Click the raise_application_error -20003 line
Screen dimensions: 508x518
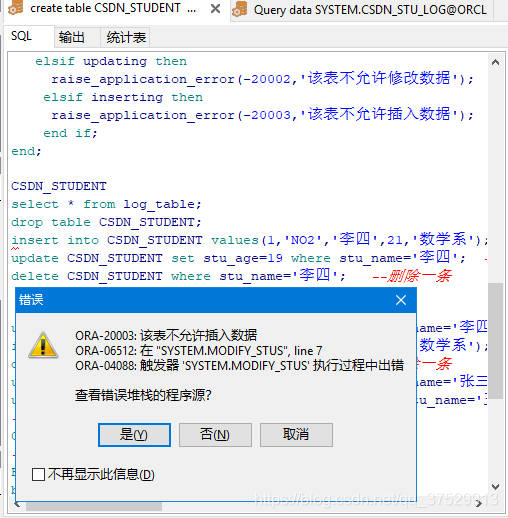tap(262, 115)
